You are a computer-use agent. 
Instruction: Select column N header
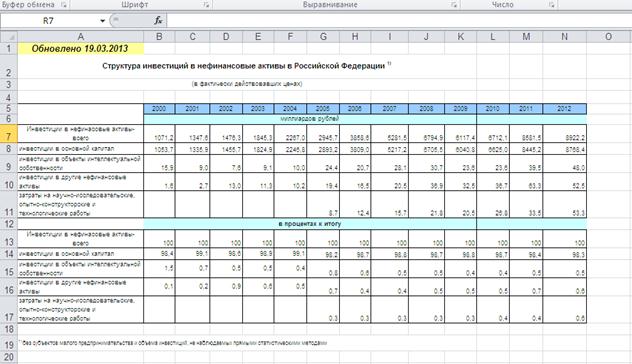(564, 37)
